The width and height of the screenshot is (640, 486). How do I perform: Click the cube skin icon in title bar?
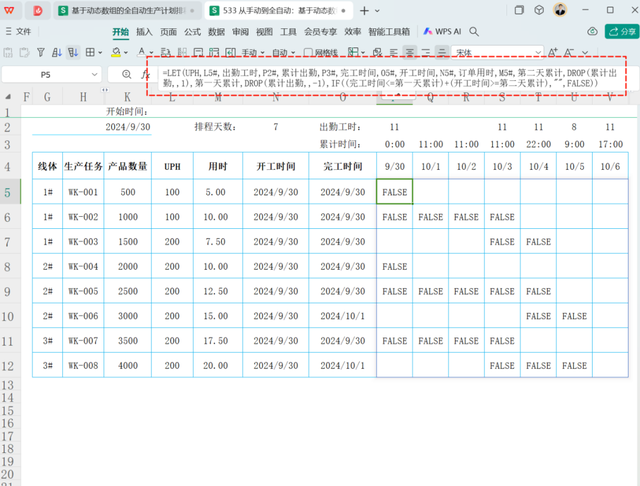click(x=539, y=10)
